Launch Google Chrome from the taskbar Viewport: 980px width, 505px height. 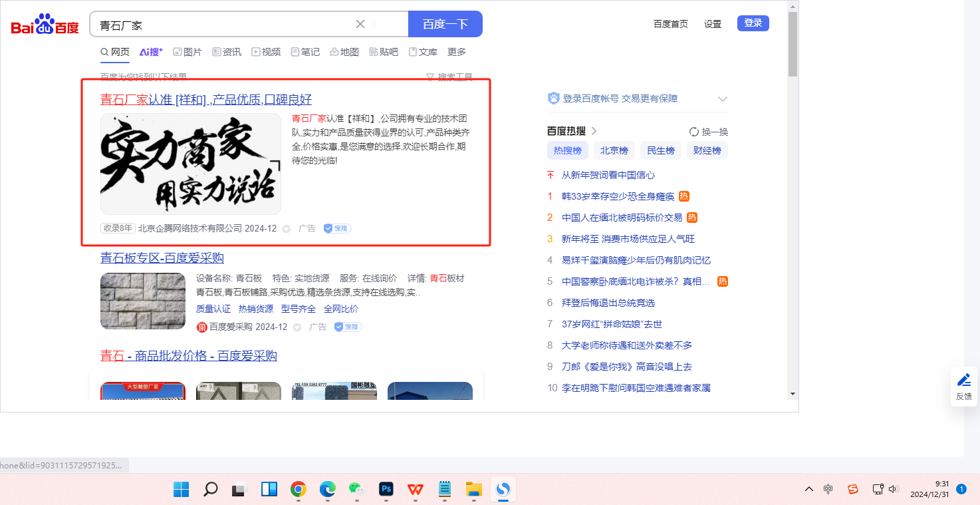click(299, 490)
